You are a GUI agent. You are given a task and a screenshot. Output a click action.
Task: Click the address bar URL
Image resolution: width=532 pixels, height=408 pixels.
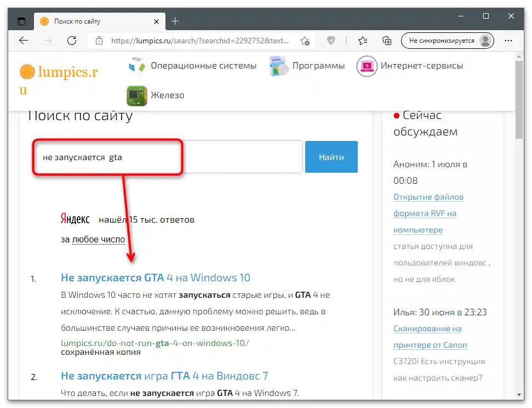(x=200, y=41)
